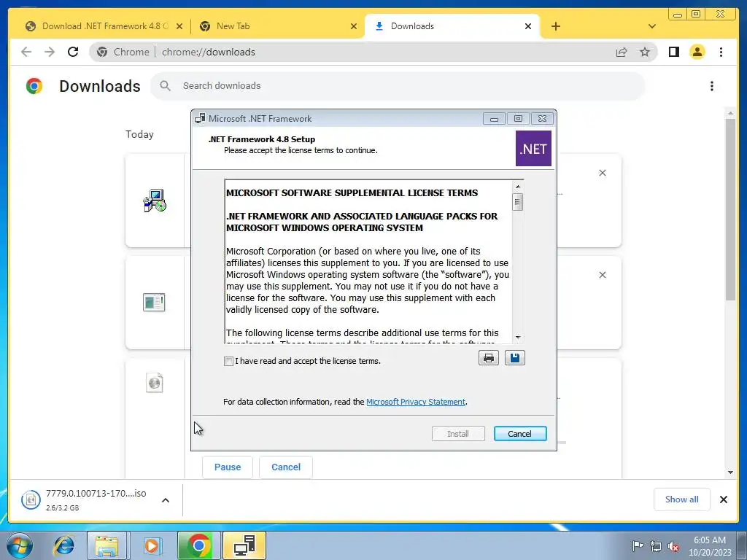Click the .NET Framework setup title bar icon
Viewport: 747px width, 560px height.
click(200, 119)
